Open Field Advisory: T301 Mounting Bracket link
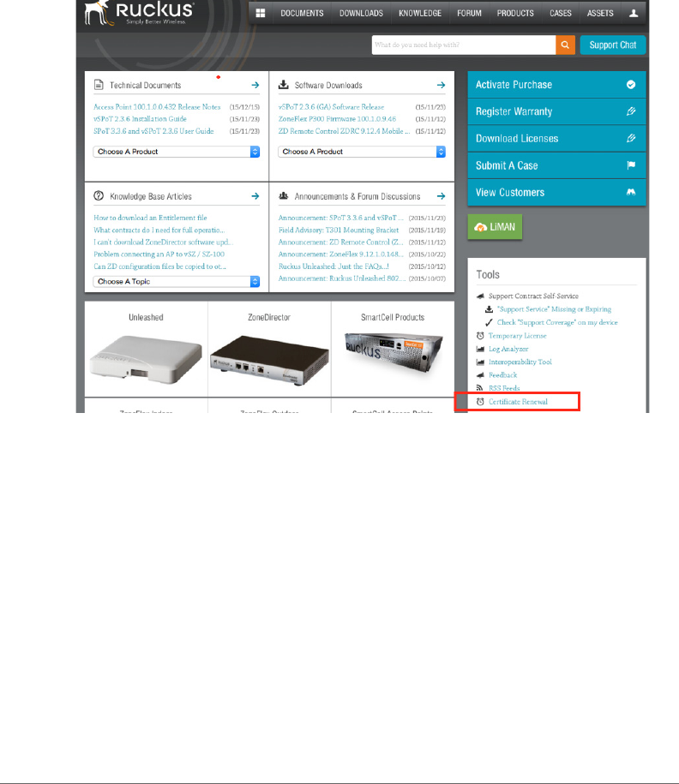679x784 pixels. pyautogui.click(x=339, y=230)
